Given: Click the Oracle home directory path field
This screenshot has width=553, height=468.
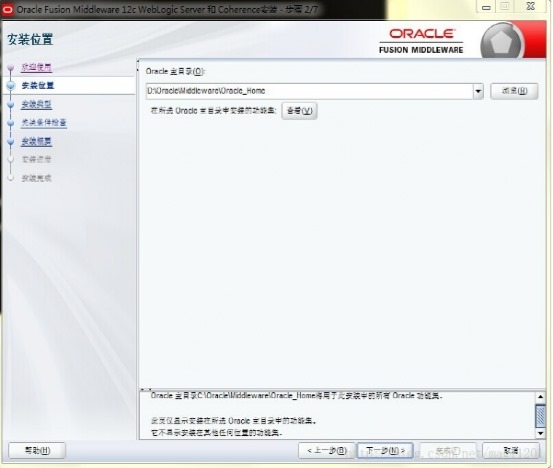Looking at the screenshot, I should [309, 91].
